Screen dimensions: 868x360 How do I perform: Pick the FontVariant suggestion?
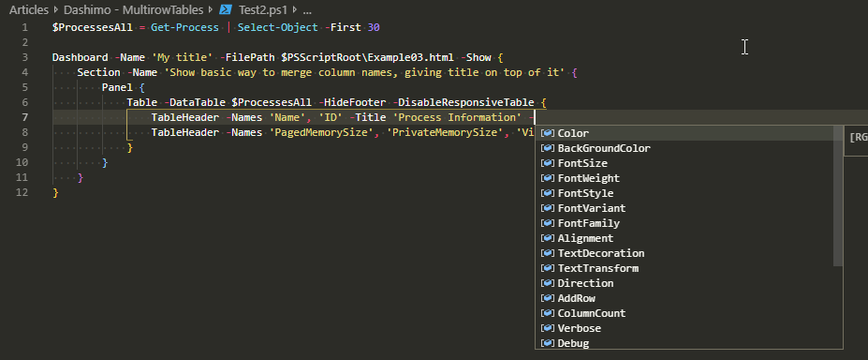(688, 208)
